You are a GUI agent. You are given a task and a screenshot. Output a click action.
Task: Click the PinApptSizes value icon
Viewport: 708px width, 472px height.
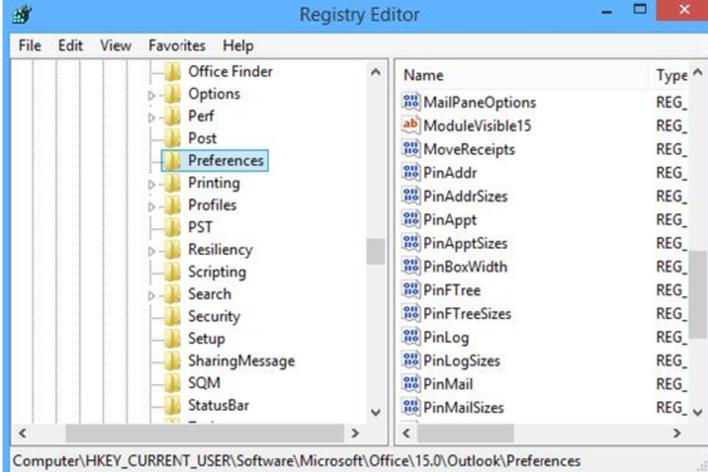410,243
